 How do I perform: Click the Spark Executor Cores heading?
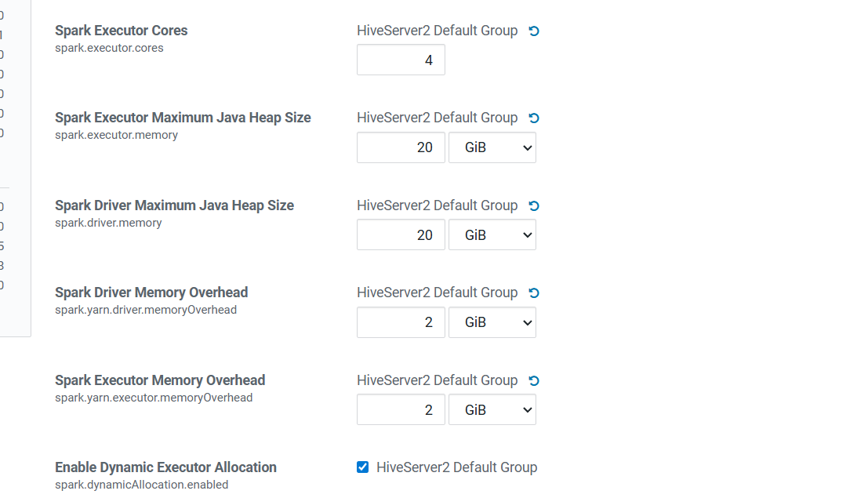pos(122,31)
